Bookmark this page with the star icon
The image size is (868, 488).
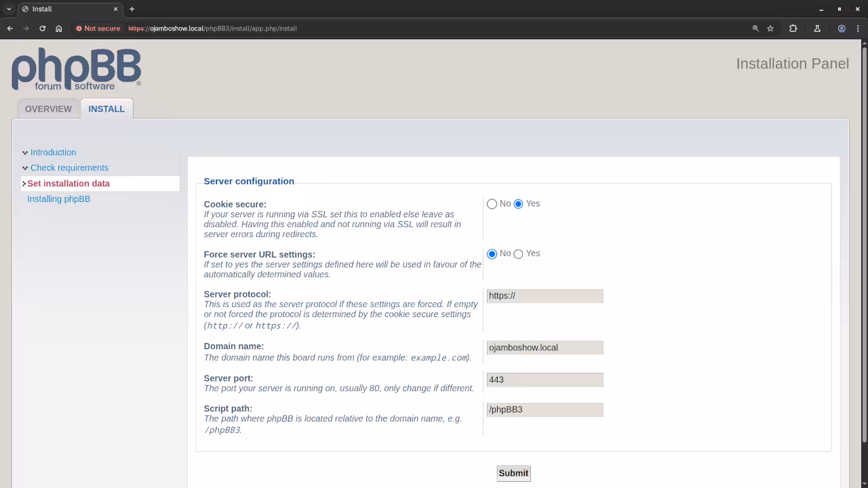coord(770,28)
